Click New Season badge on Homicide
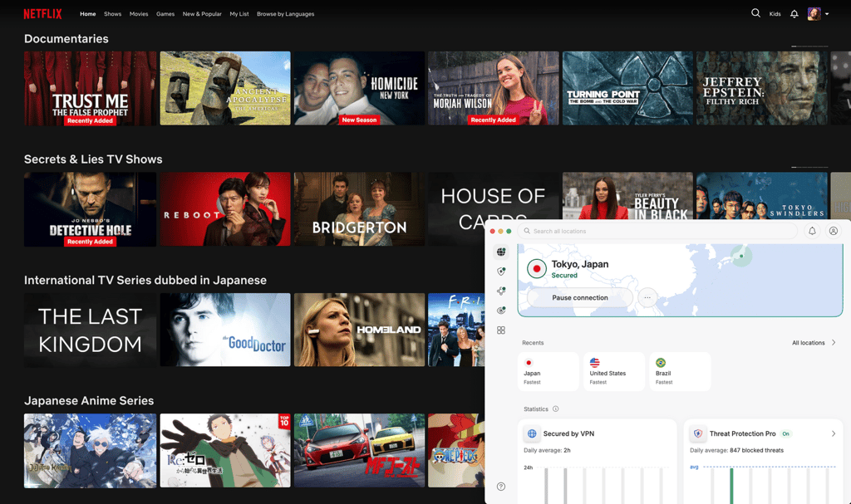 tap(359, 120)
